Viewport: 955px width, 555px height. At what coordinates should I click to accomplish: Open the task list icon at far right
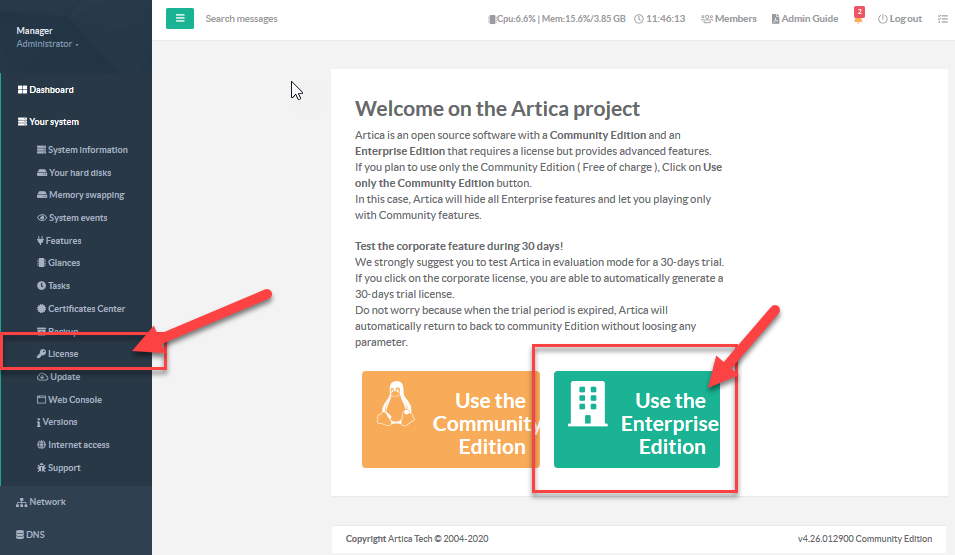point(942,19)
